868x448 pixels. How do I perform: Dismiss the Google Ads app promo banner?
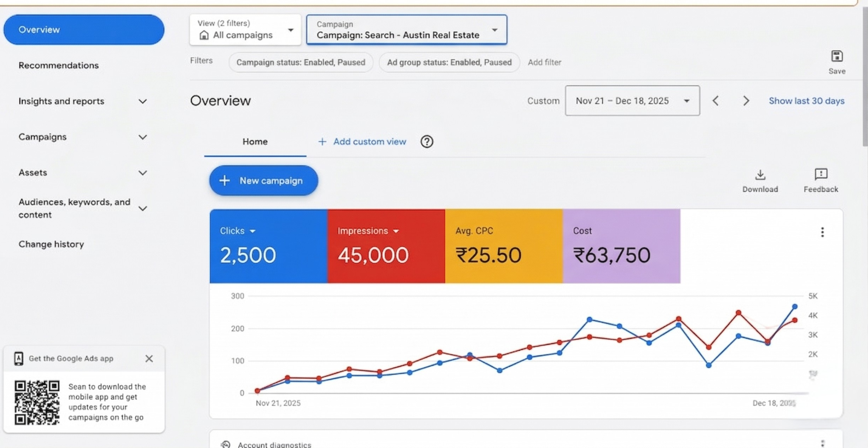[x=149, y=358]
